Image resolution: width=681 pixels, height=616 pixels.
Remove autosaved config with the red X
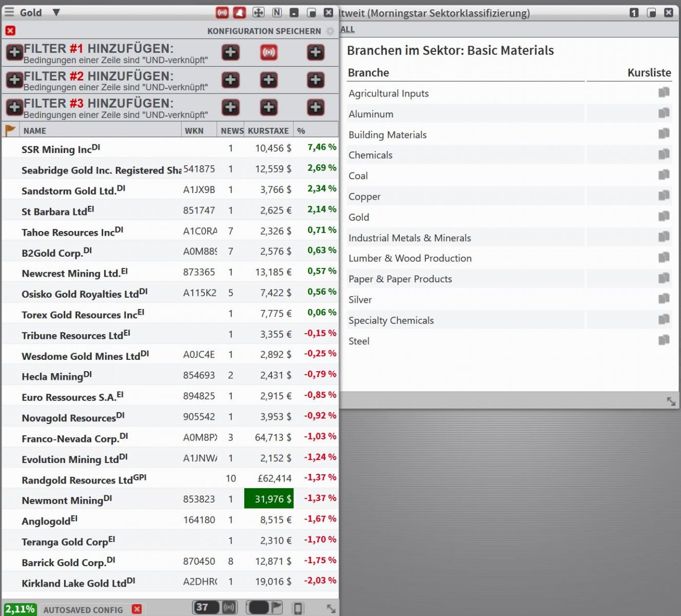[x=137, y=609]
